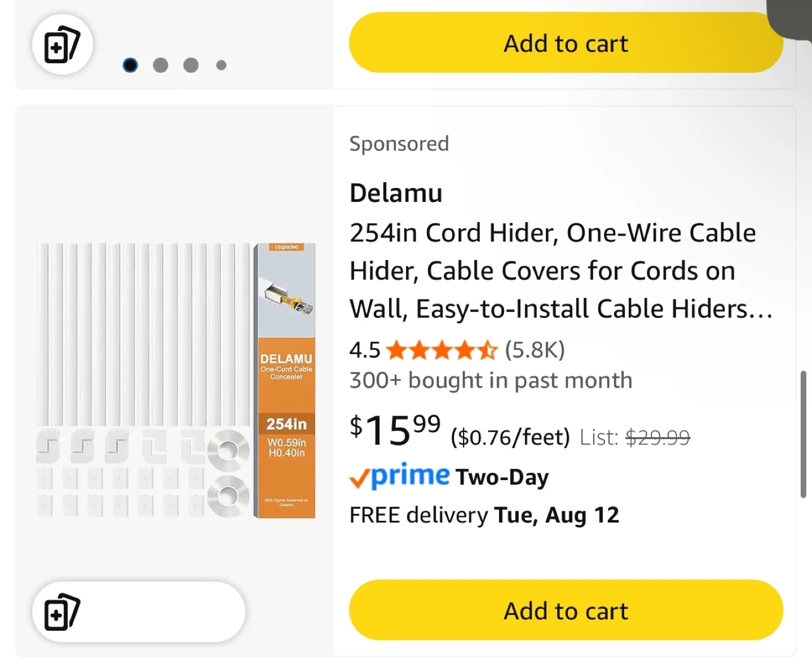Image resolution: width=812 pixels, height=668 pixels.
Task: Open the full product title link
Action: tap(553, 270)
